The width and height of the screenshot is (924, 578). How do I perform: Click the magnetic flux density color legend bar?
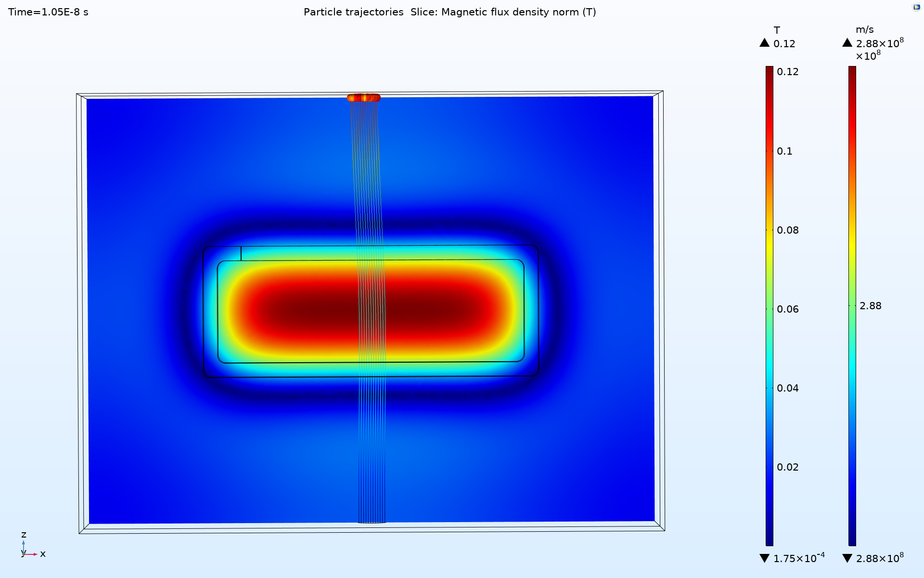click(x=769, y=306)
